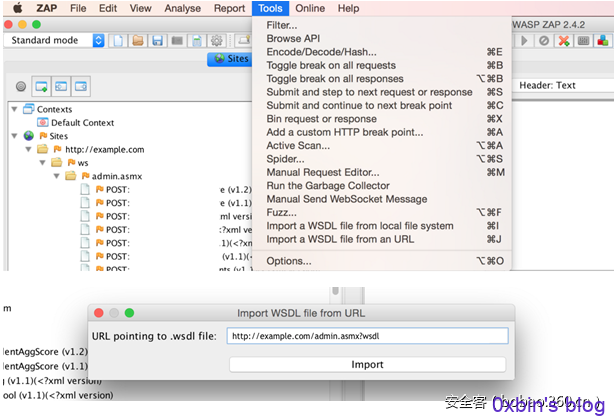The image size is (615, 420).
Task: Open the Report menu
Action: (x=229, y=8)
